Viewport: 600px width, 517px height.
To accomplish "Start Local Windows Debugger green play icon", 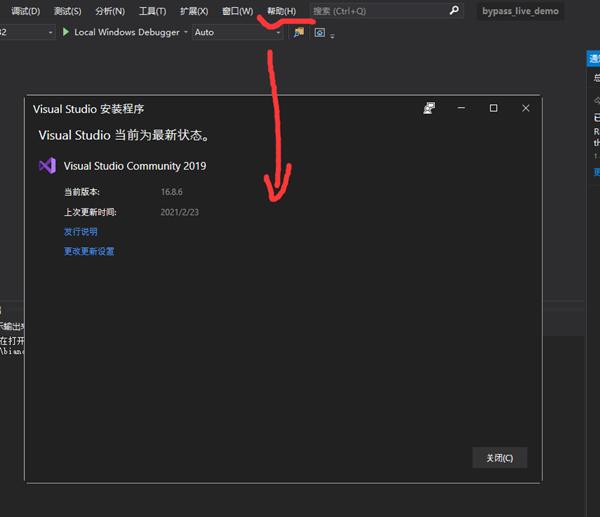I will pos(66,32).
